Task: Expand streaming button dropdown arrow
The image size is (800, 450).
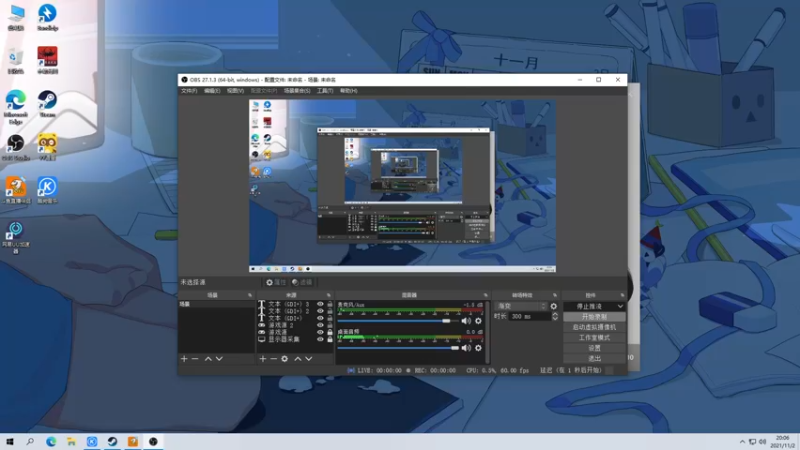Action: 620,306
